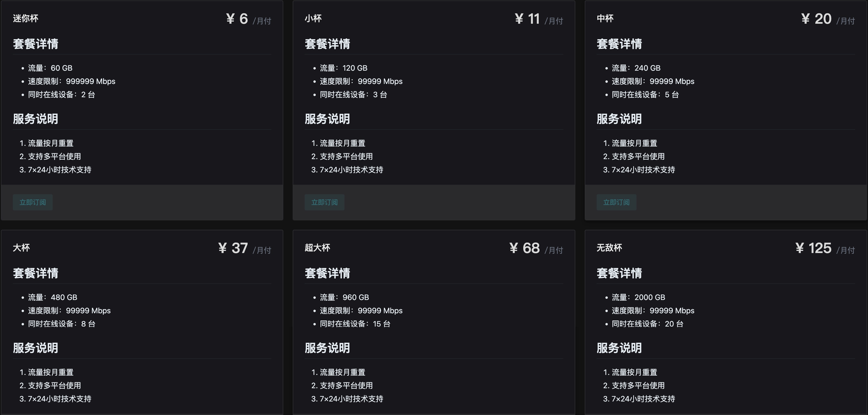
Task: Select the 迷你杯 plan title
Action: click(26, 18)
